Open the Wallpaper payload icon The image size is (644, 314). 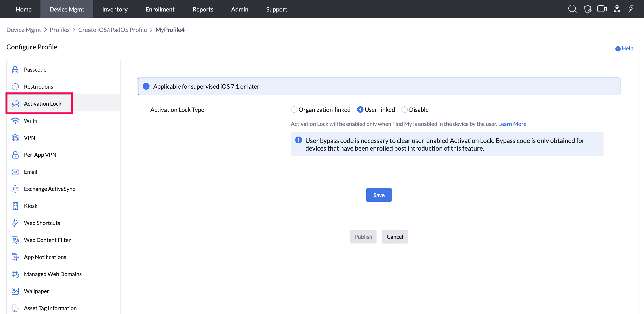click(x=15, y=291)
